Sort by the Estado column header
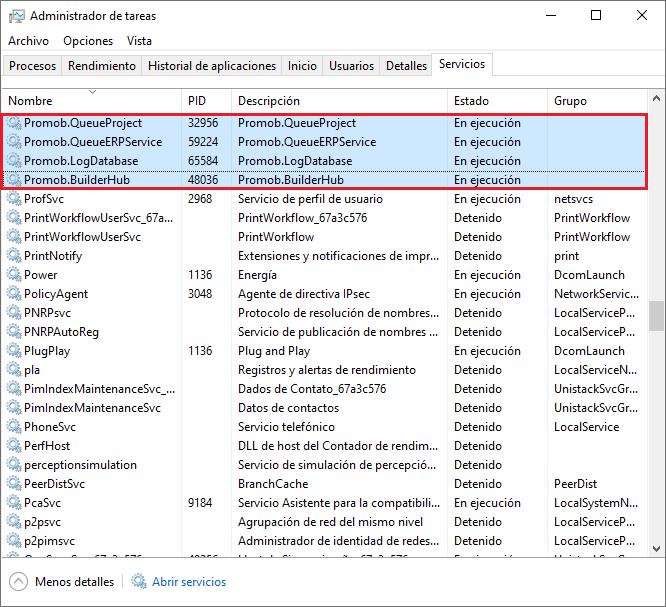666x607 pixels. 498,101
